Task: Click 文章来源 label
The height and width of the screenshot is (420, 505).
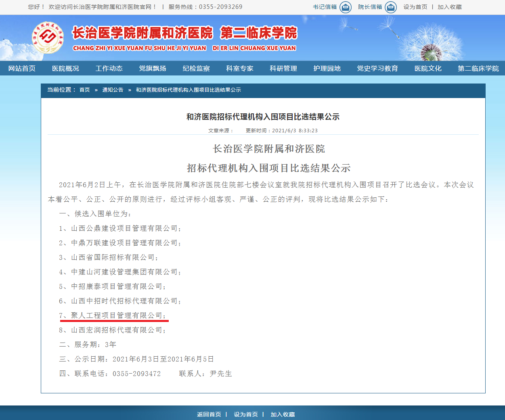Action: pyautogui.click(x=220, y=131)
